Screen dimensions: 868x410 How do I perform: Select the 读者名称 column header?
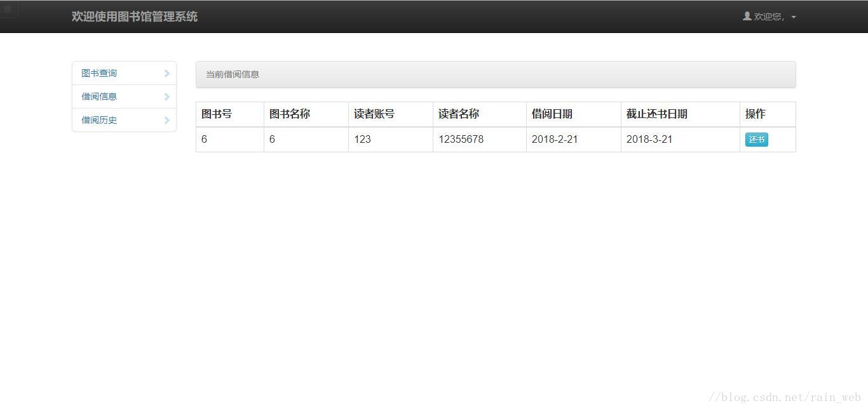coord(480,114)
